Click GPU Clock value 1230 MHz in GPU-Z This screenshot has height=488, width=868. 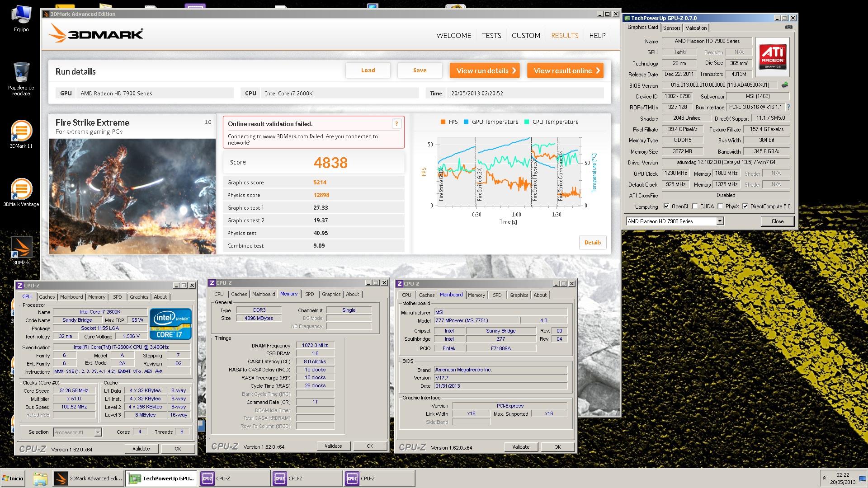click(676, 173)
